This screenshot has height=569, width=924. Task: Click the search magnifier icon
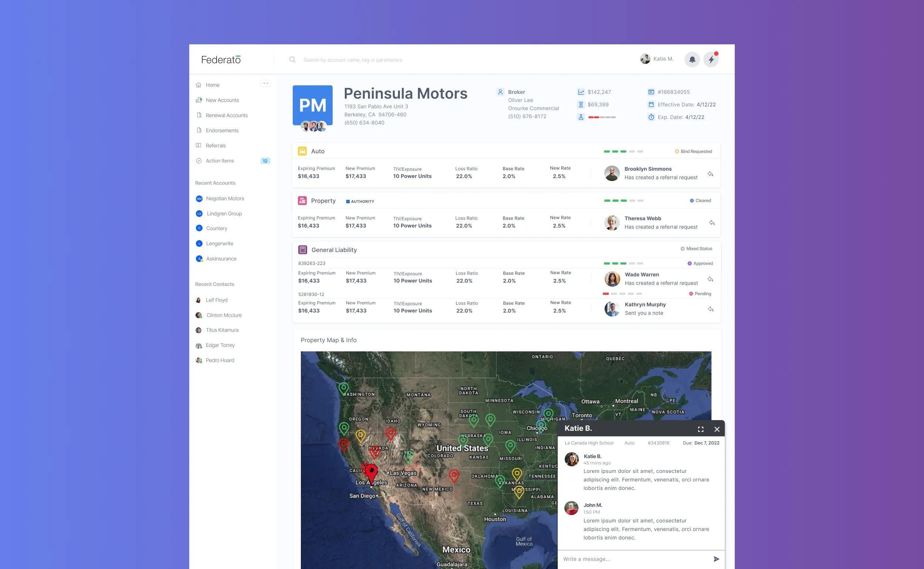292,59
